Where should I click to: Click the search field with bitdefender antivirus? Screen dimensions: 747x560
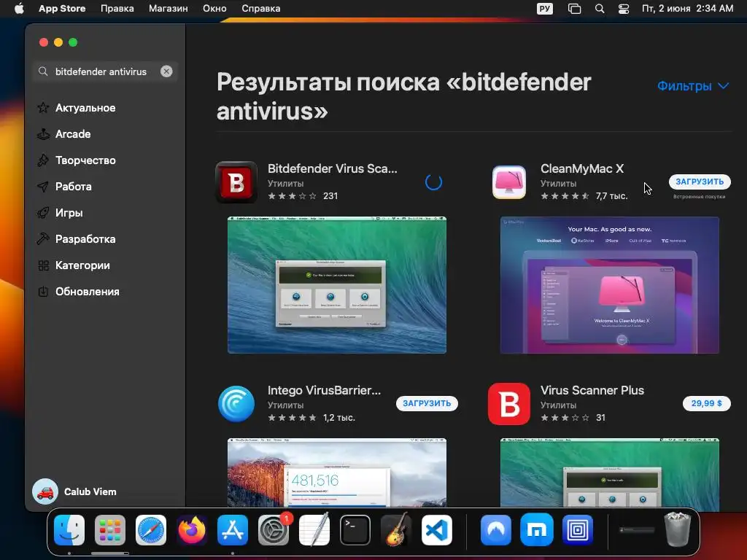(x=105, y=71)
